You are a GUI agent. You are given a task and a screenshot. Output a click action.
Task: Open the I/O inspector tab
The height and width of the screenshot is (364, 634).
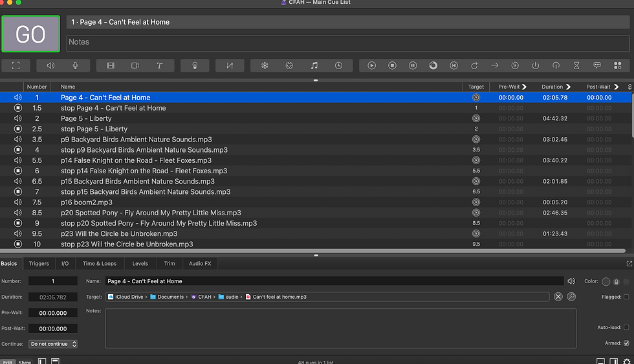click(x=65, y=263)
